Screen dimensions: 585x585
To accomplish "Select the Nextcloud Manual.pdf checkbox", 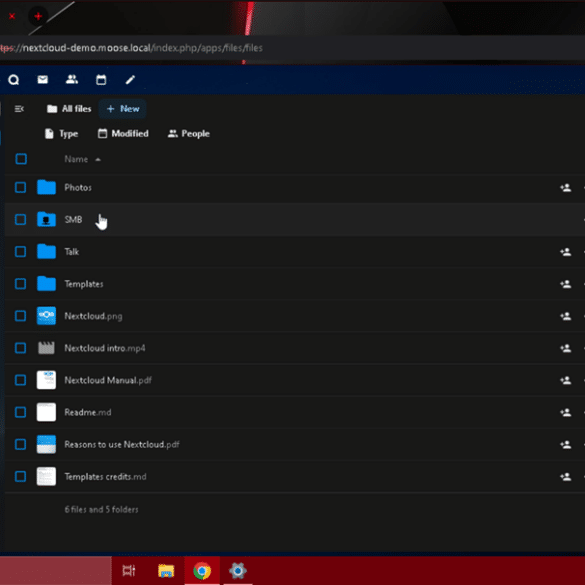I will (x=21, y=380).
